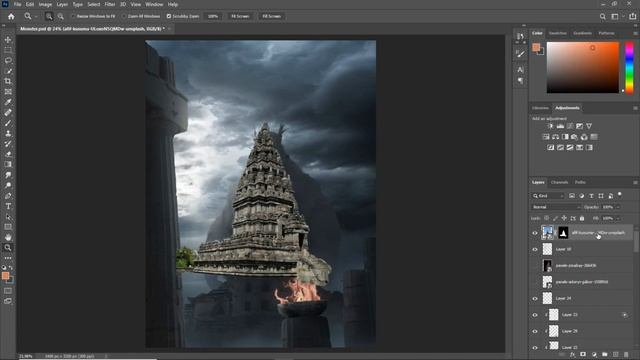This screenshot has height=360, width=640.
Task: Uncheck the Scrubby Zoom checkbox
Action: point(169,16)
